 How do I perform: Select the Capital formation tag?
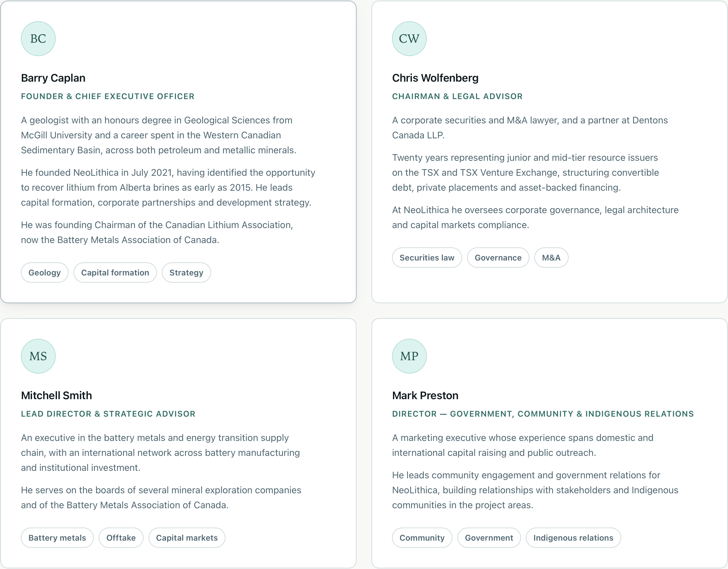point(115,272)
